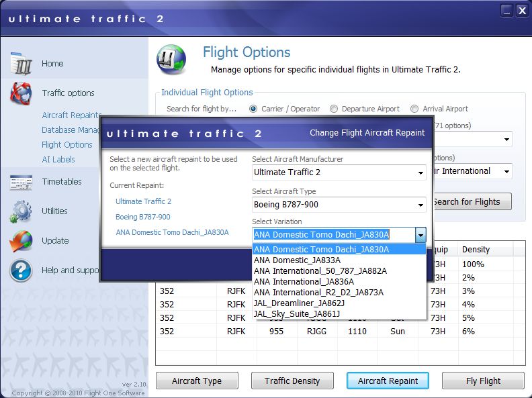Click the Aircraft Repaint button
Screen dimensions: 532x398
388,381
